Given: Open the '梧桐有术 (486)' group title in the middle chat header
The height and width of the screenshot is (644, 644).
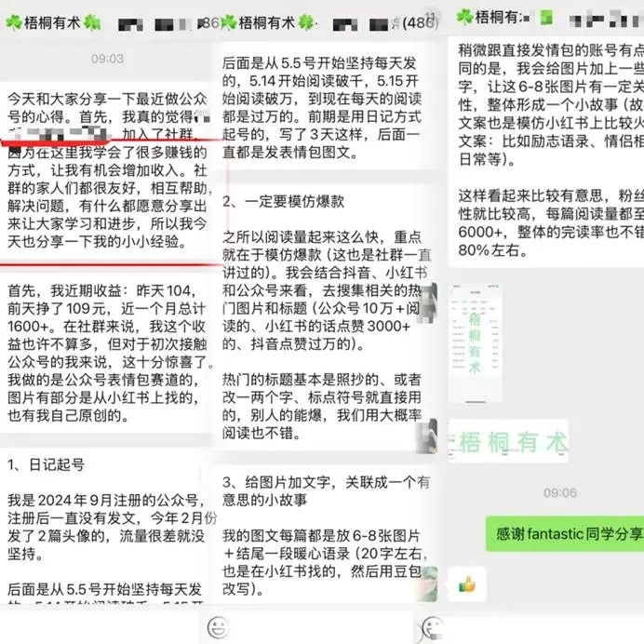Looking at the screenshot, I should pos(329,22).
